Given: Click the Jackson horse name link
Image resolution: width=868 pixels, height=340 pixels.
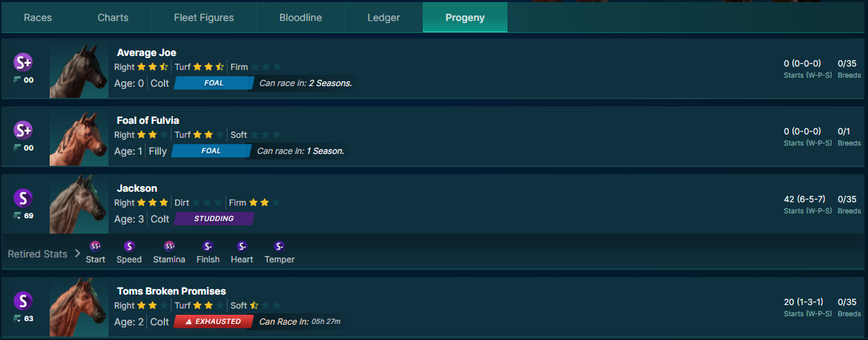Looking at the screenshot, I should pos(137,188).
